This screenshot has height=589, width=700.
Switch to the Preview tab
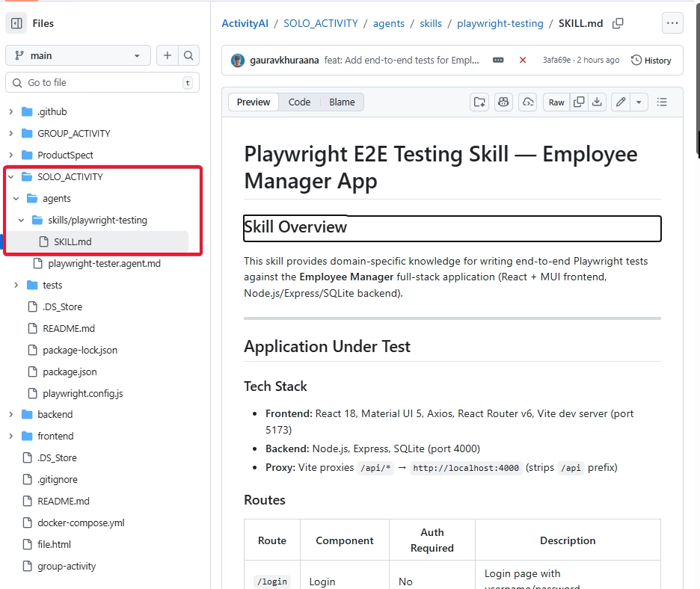tap(253, 102)
